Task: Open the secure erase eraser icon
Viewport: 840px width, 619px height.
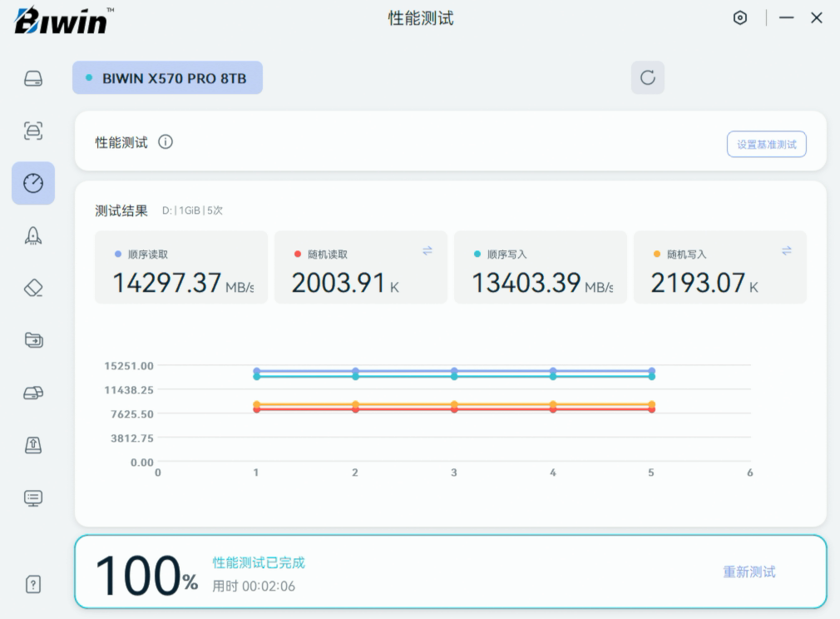Action: 33,288
